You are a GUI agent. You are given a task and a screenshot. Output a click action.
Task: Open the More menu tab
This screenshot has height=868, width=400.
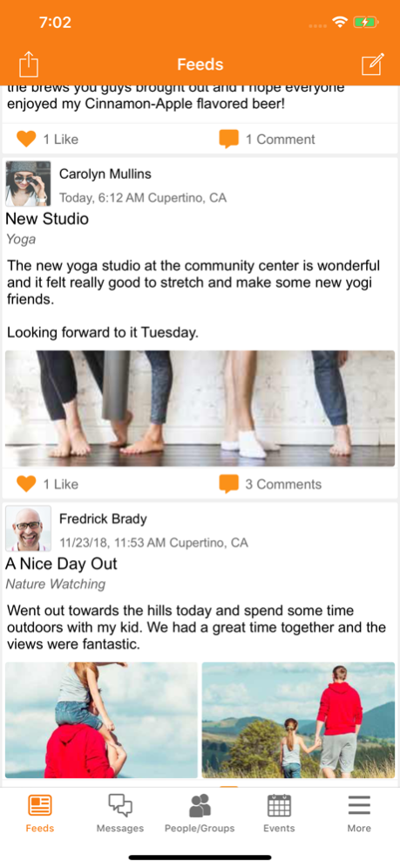(359, 813)
